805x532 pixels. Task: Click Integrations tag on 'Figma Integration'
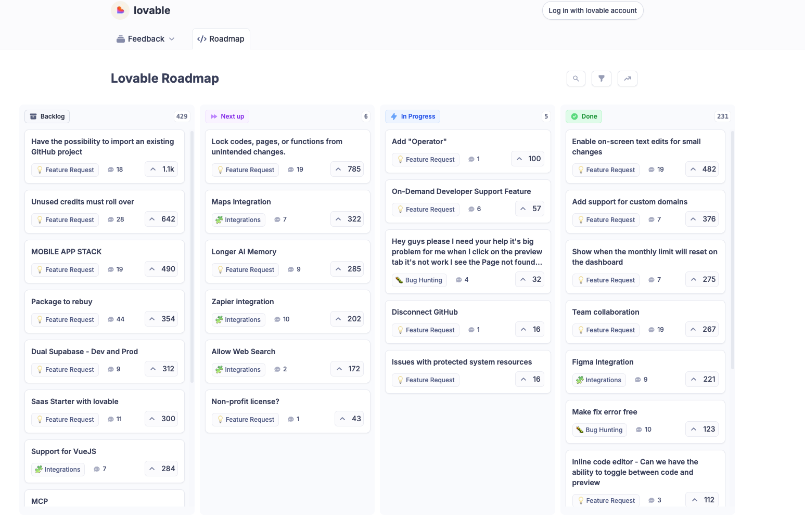(599, 380)
